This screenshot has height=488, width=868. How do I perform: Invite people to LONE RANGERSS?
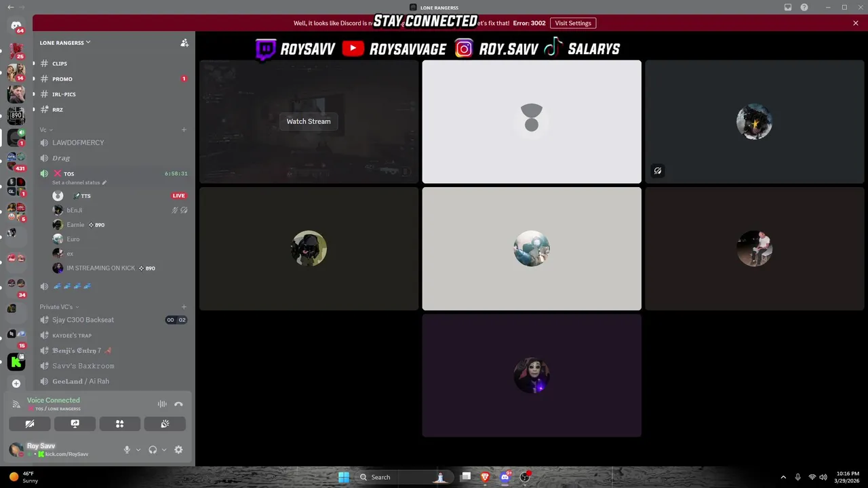184,43
